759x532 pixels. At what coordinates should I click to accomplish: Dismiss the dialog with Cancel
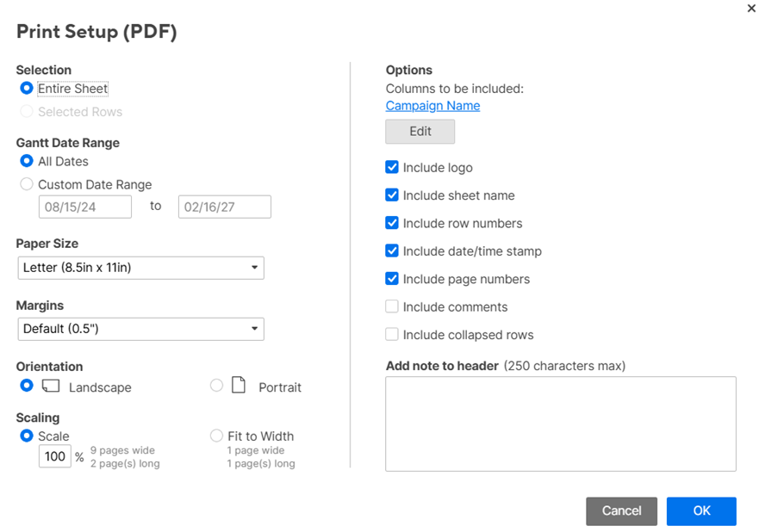coord(621,510)
